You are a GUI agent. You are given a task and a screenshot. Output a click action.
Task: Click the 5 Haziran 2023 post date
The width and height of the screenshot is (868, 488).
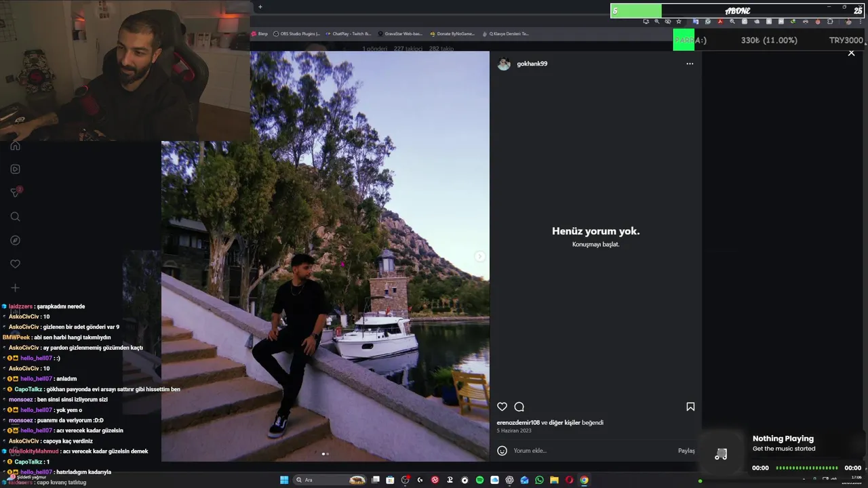514,430
